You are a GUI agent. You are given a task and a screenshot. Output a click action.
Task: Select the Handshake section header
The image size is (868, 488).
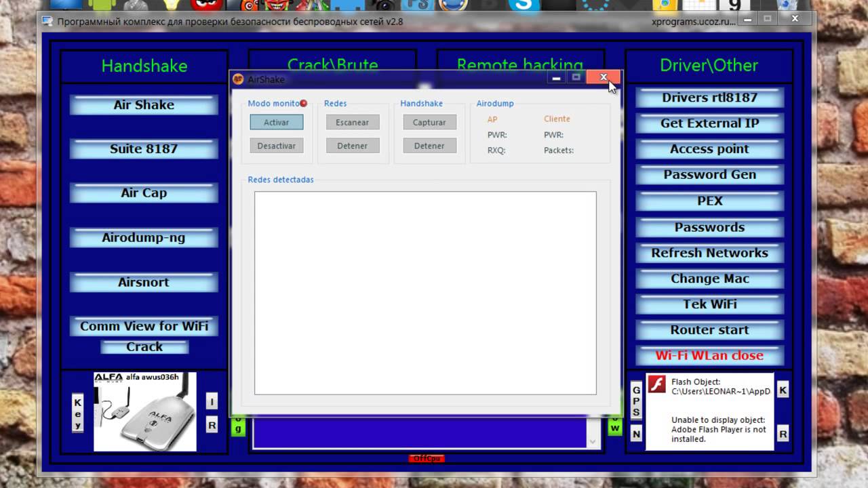point(144,66)
